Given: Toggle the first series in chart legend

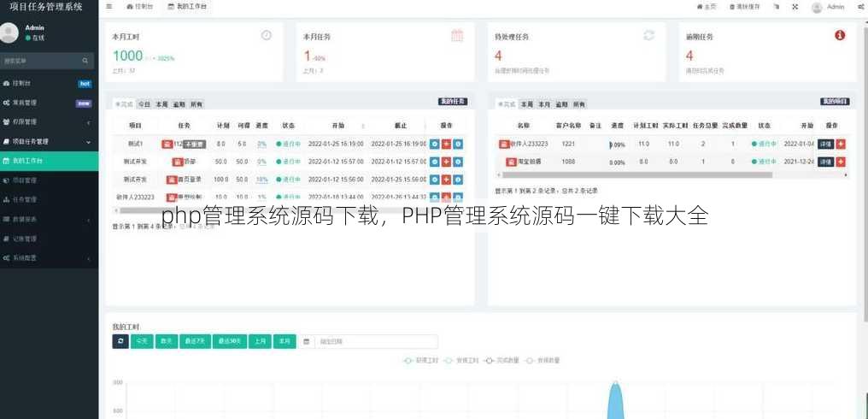Looking at the screenshot, I should coord(420,360).
